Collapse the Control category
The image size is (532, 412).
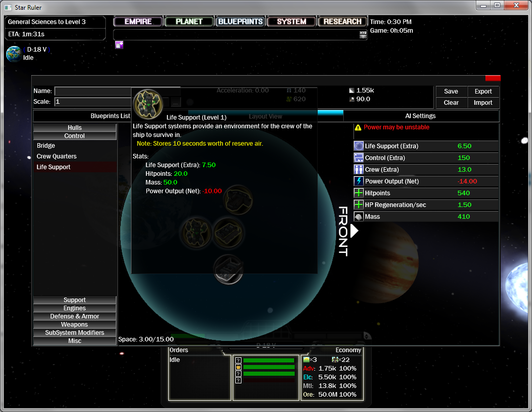[75, 135]
